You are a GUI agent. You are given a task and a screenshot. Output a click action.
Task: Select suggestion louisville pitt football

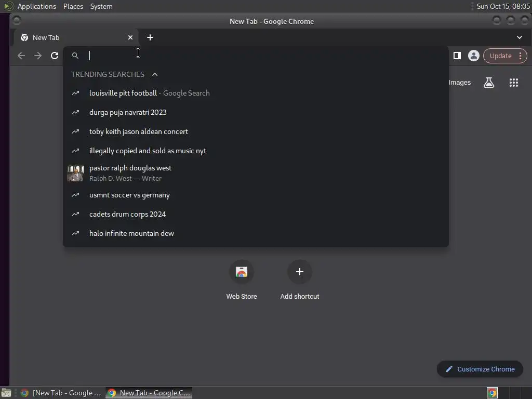click(256, 93)
